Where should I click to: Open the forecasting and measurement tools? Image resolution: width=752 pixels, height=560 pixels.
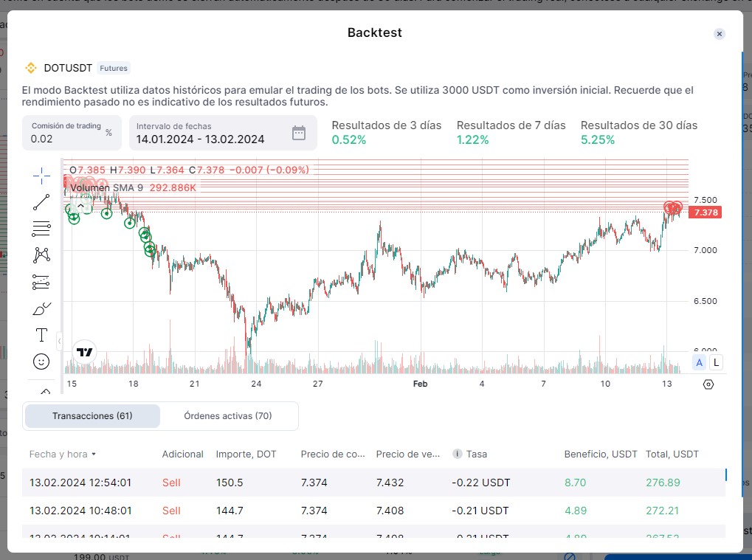(x=41, y=282)
